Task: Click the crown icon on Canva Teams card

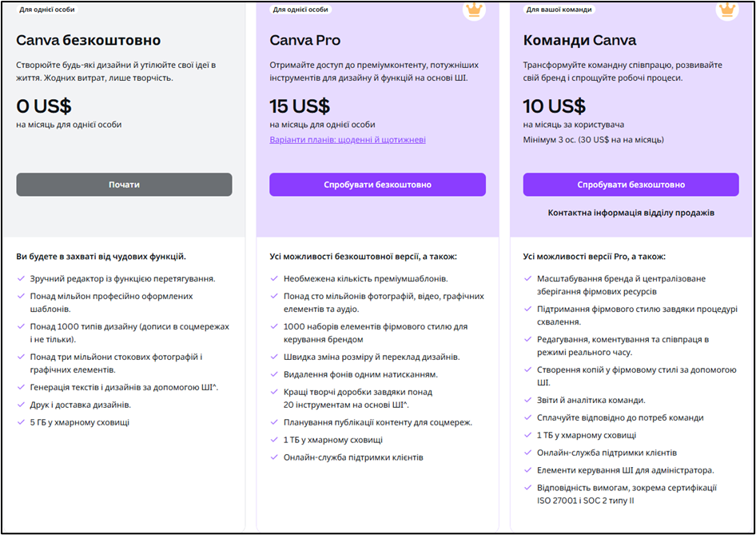Action: [726, 11]
